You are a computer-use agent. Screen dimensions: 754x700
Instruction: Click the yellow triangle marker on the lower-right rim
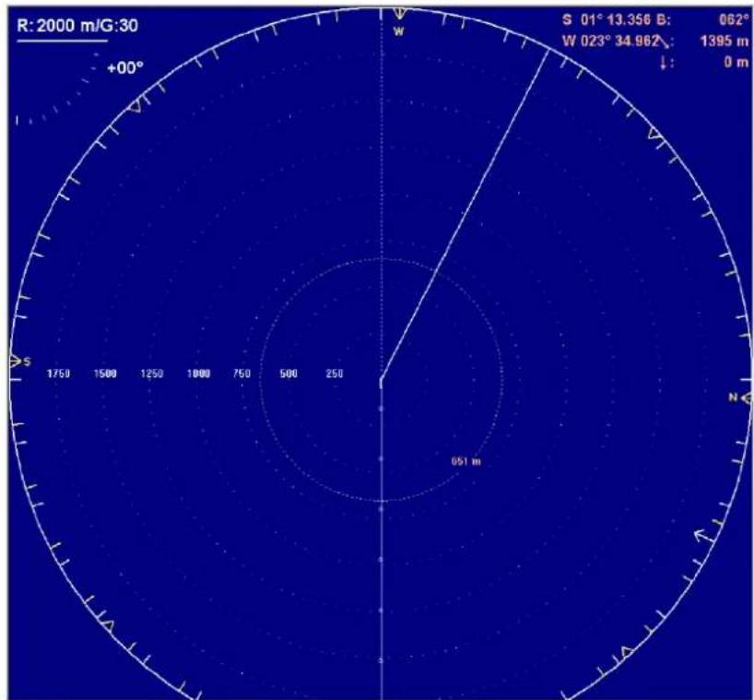[626, 652]
